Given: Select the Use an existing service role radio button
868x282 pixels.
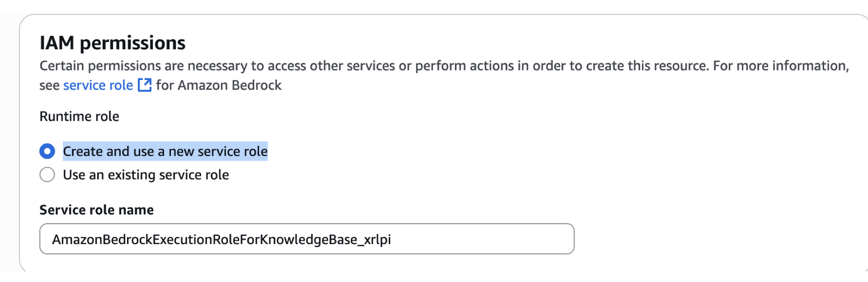Looking at the screenshot, I should (x=47, y=175).
